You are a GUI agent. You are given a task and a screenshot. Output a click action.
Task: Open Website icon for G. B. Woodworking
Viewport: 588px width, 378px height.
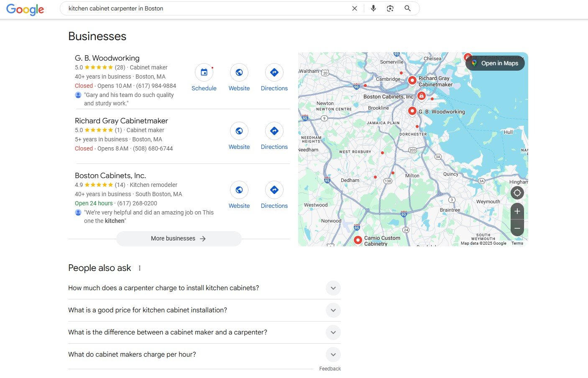pyautogui.click(x=239, y=72)
